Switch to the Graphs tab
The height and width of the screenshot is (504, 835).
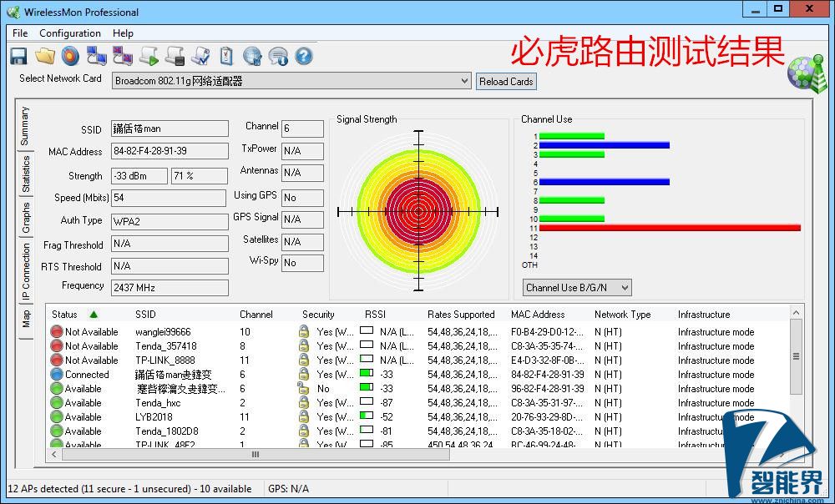point(26,217)
